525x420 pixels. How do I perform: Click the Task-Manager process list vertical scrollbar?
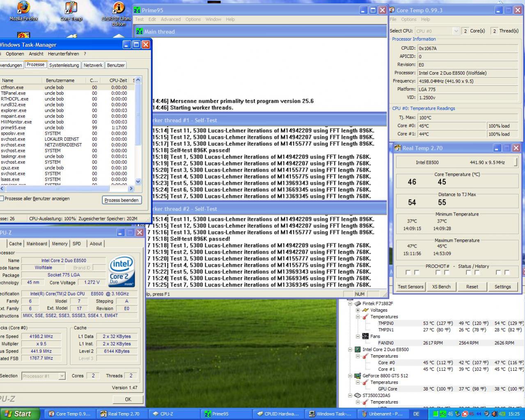138,131
